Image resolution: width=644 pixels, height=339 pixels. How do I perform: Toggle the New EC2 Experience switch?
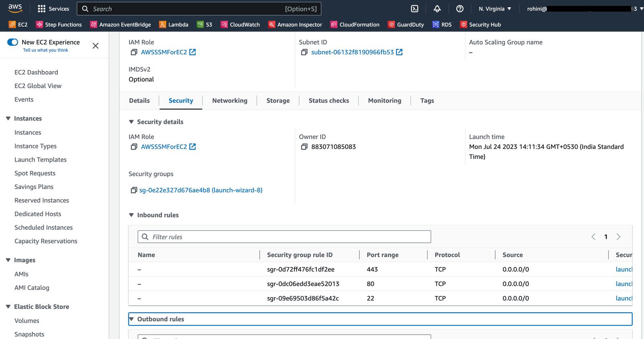pos(13,42)
